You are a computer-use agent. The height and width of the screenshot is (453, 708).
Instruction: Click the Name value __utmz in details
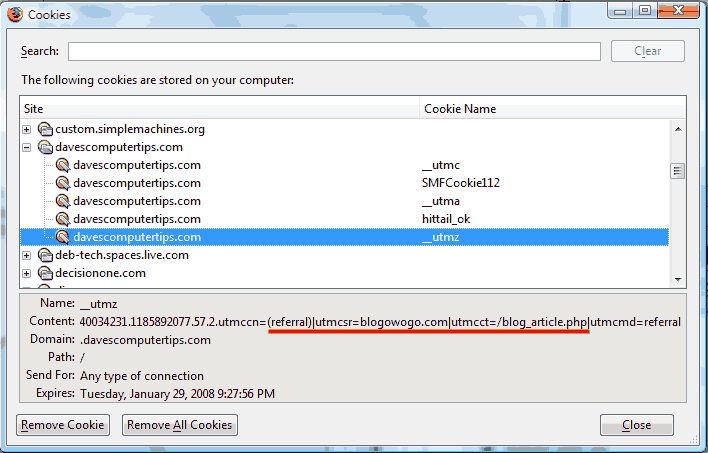tap(98, 304)
